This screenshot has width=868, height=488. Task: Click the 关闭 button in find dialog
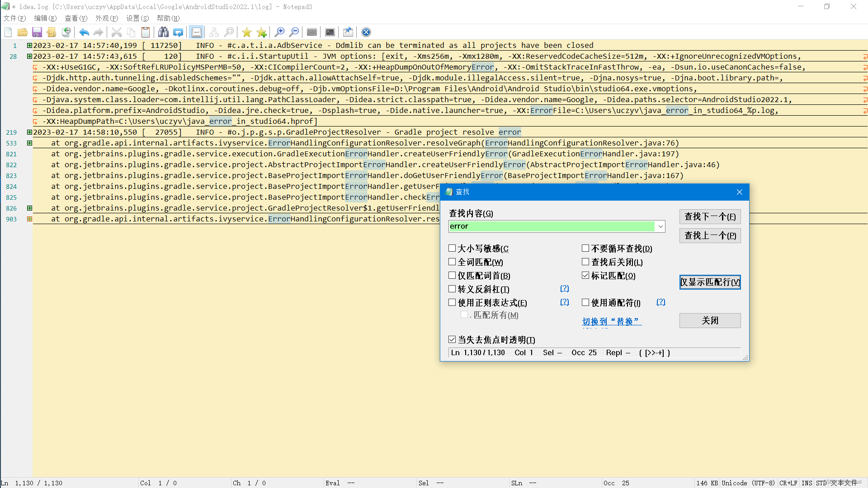point(710,320)
